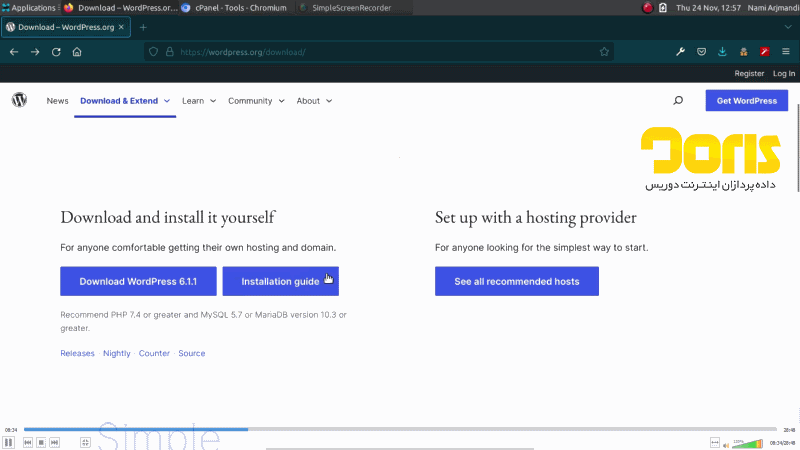Click the Nami Arjmandi user name
Image resolution: width=800 pixels, height=450 pixels.
pyautogui.click(x=773, y=8)
